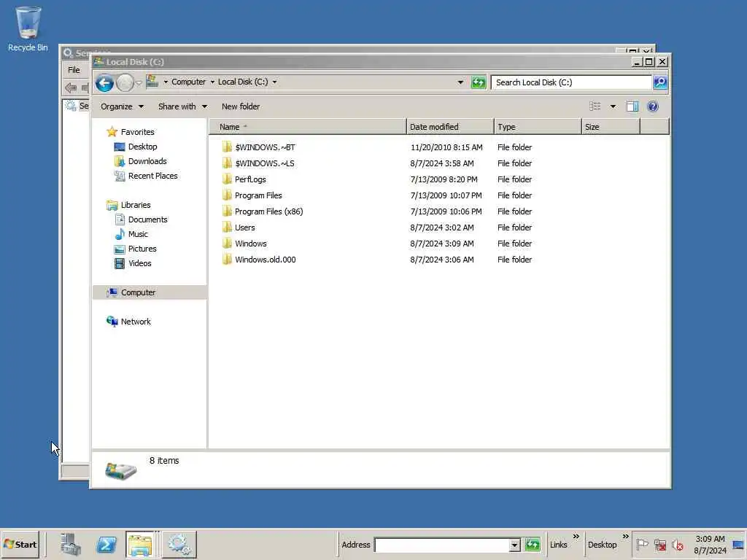Click the muted volume tray icon
Viewport: 747px width, 560px height.
pyautogui.click(x=677, y=545)
